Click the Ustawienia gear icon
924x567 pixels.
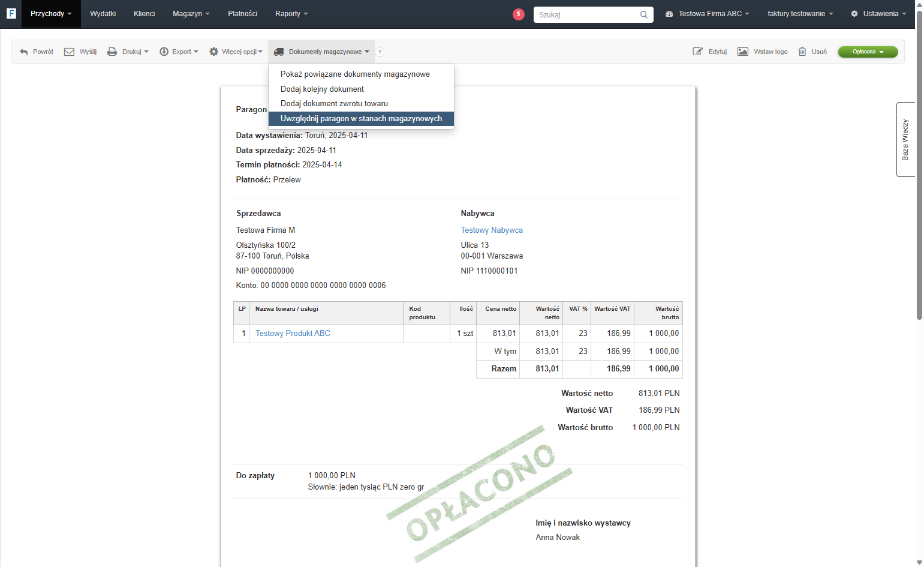[x=854, y=14]
